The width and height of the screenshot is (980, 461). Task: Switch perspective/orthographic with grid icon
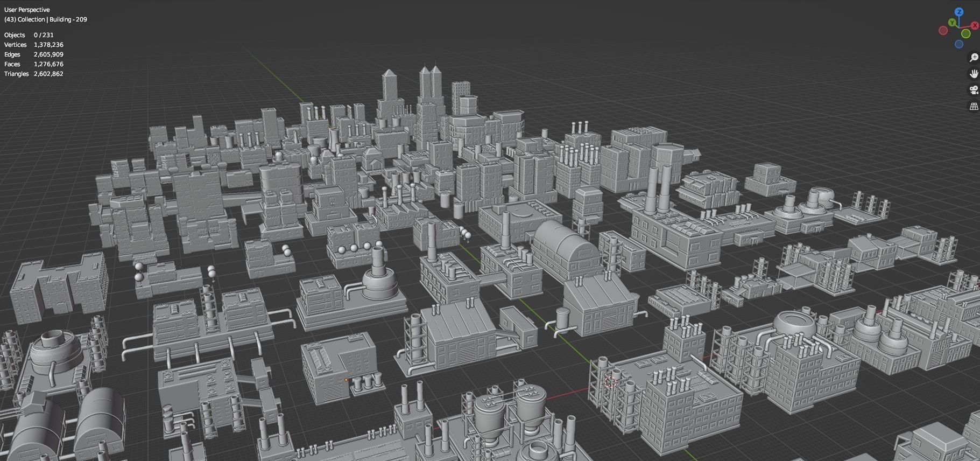point(974,107)
